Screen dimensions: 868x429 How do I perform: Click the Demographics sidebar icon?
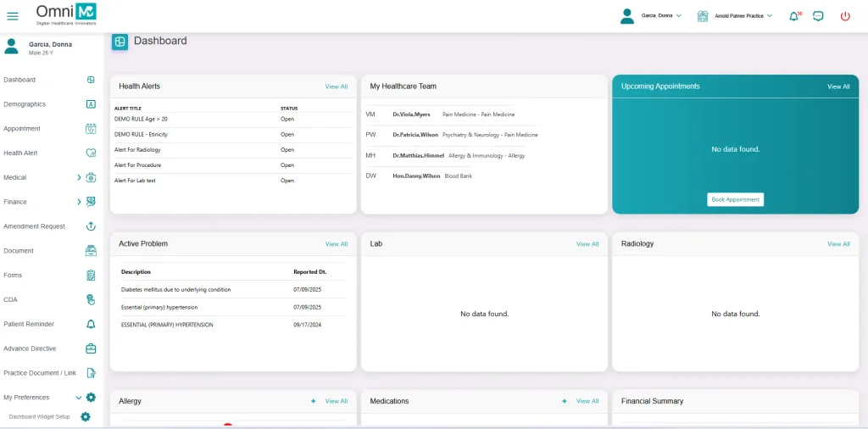[x=91, y=104]
